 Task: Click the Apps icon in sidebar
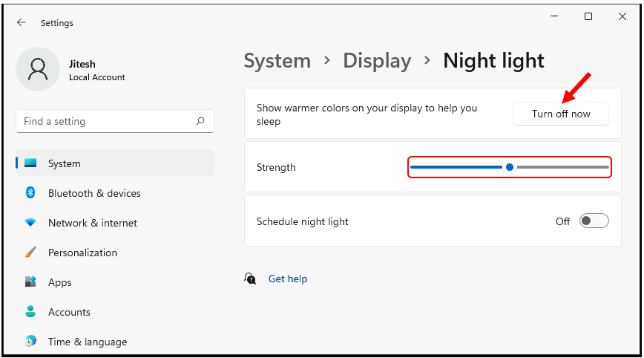pyautogui.click(x=30, y=282)
